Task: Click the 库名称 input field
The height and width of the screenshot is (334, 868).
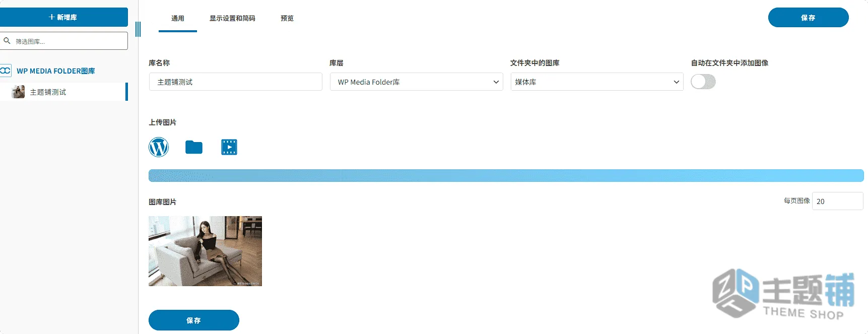Action: click(236, 82)
